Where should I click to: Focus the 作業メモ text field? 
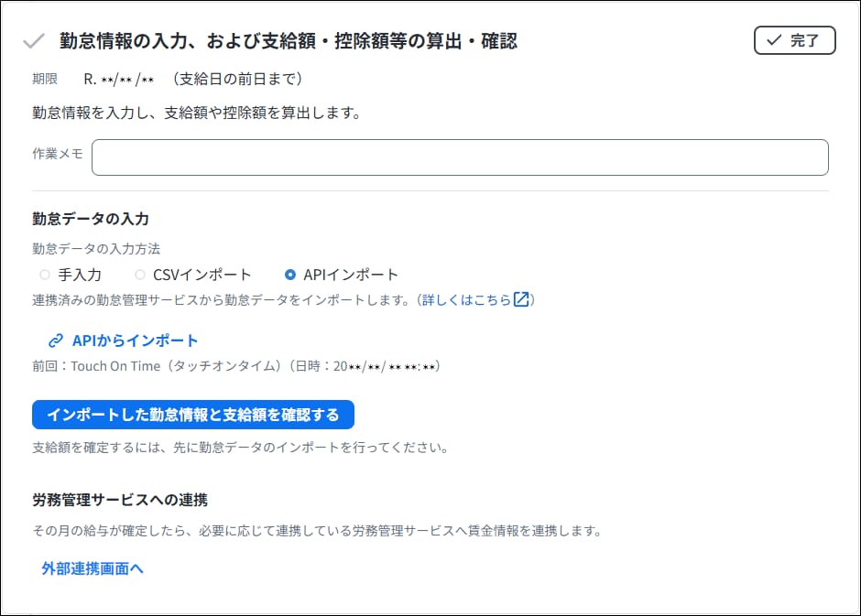click(460, 157)
